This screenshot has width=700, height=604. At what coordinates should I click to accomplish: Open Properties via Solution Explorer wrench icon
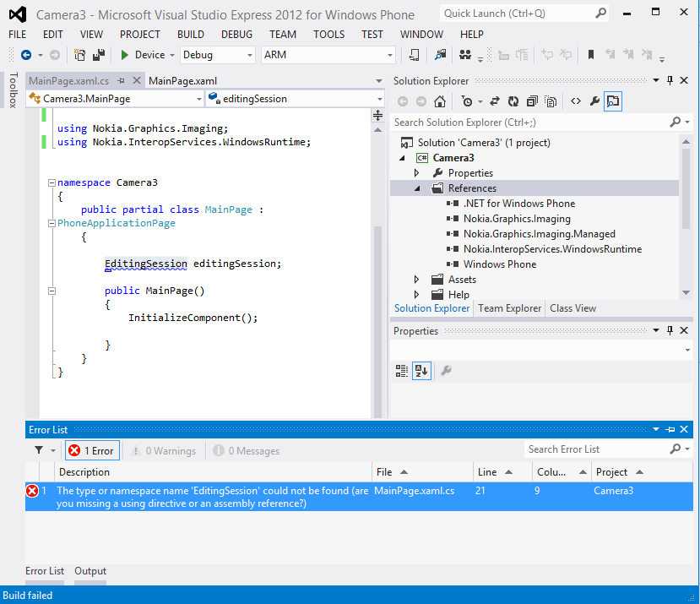pos(594,101)
